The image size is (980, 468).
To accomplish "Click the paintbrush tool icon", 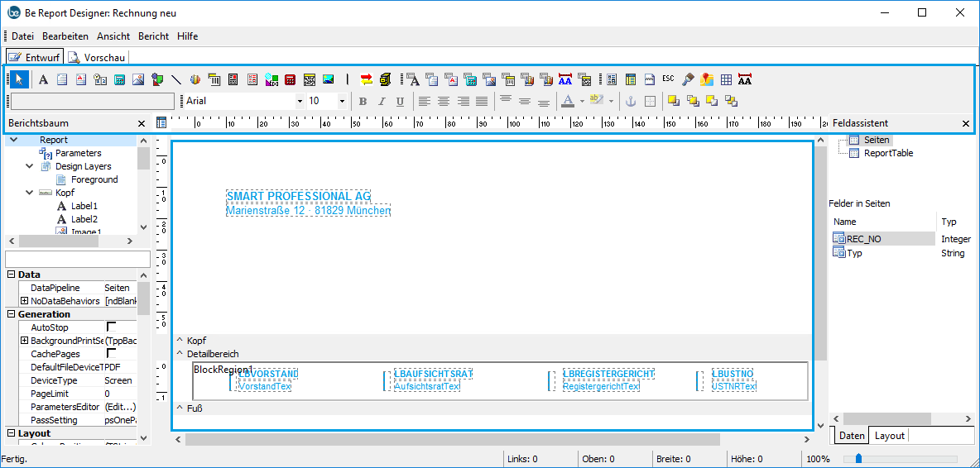I will (688, 79).
